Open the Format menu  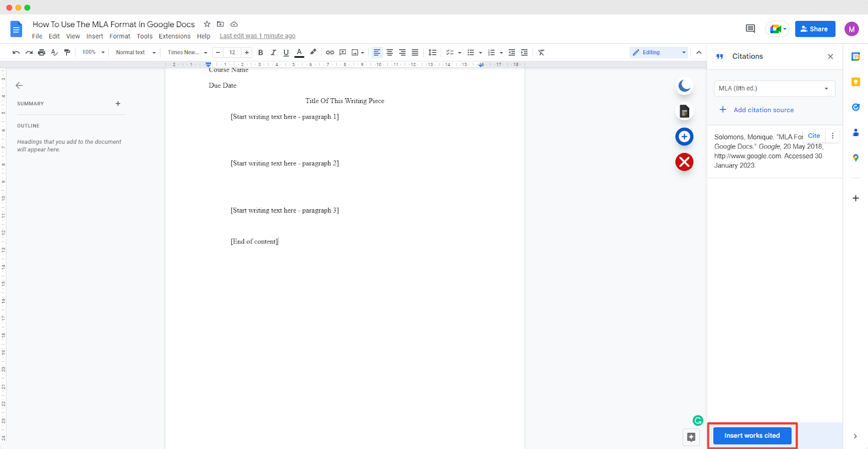120,36
